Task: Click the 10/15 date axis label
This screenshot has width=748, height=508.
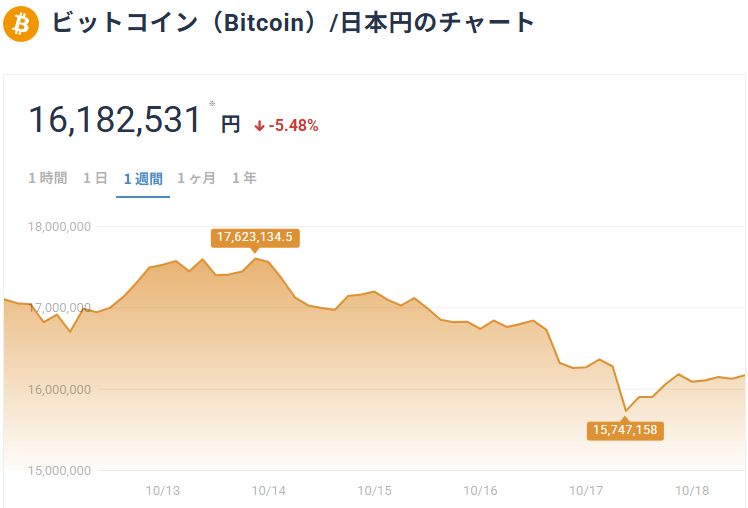Action: tap(375, 491)
